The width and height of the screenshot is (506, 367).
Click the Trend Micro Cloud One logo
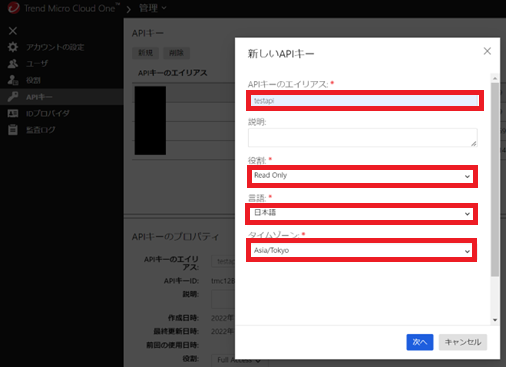(14, 8)
